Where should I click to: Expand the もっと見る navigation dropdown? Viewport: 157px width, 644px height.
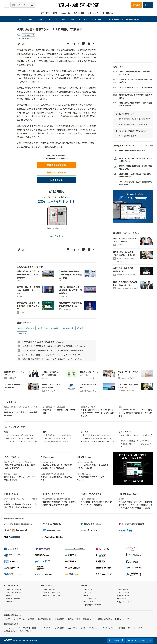coord(97,19)
